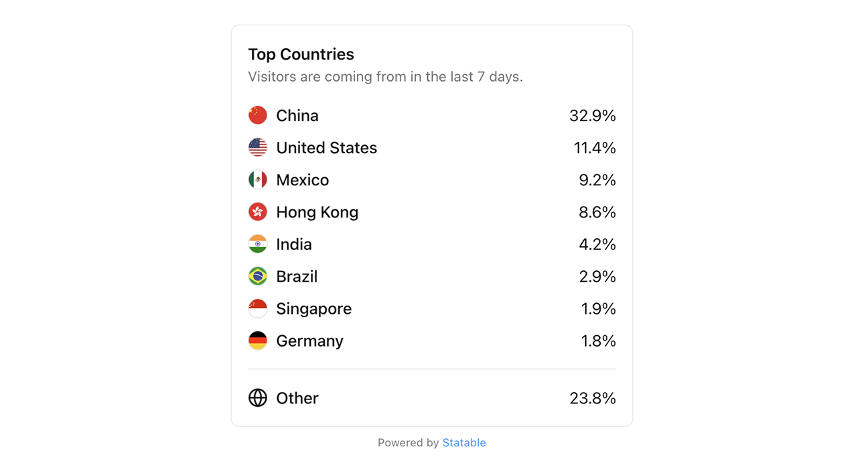This screenshot has width=868, height=467.
Task: Click the Hong Kong label text
Action: coord(317,212)
